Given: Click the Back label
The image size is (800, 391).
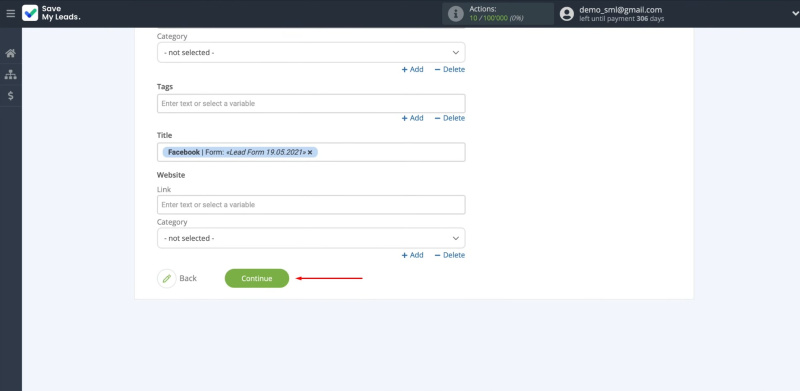Looking at the screenshot, I should coord(188,278).
